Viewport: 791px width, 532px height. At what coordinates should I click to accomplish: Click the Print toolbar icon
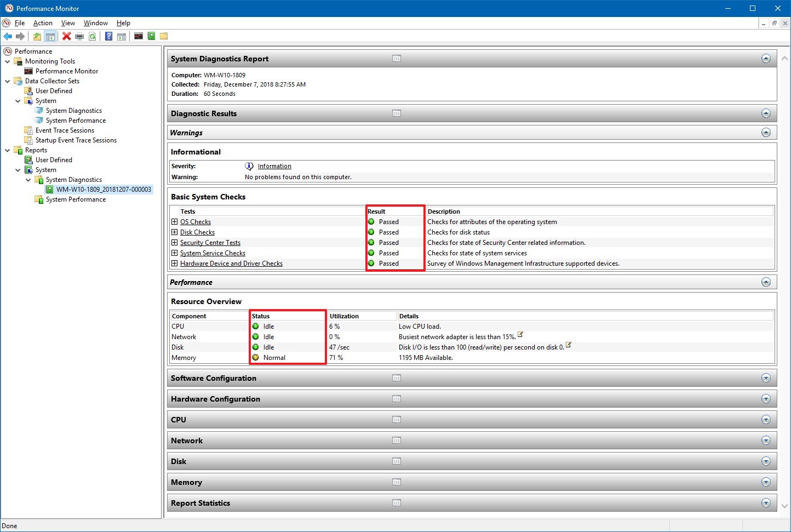coord(79,36)
